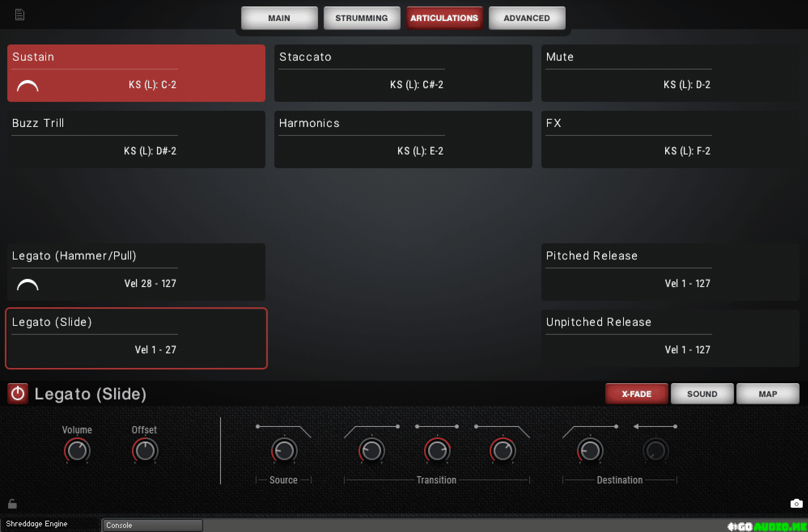Click the arc icon in Legato Hammer/Pull
This screenshot has width=808, height=532.
[x=28, y=285]
